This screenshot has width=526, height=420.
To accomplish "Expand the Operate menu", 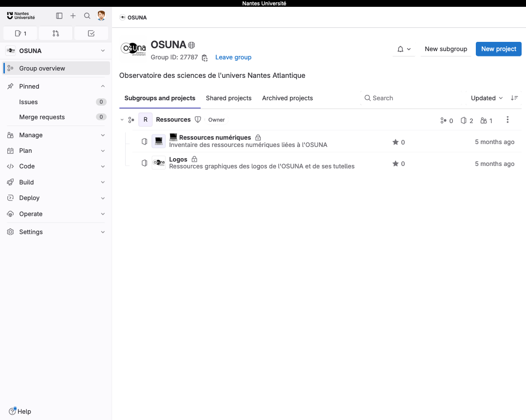I will [56, 214].
